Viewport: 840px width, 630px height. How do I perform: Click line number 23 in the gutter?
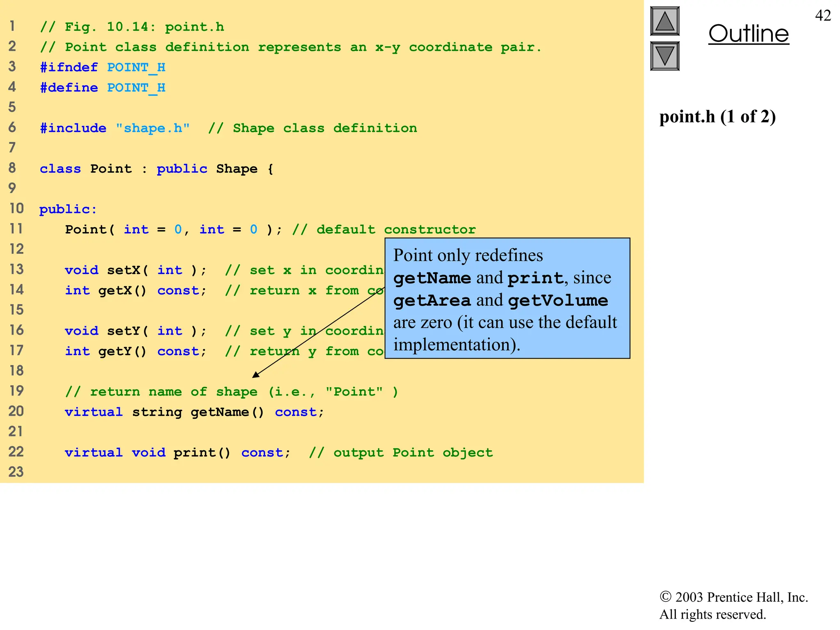pos(16,472)
